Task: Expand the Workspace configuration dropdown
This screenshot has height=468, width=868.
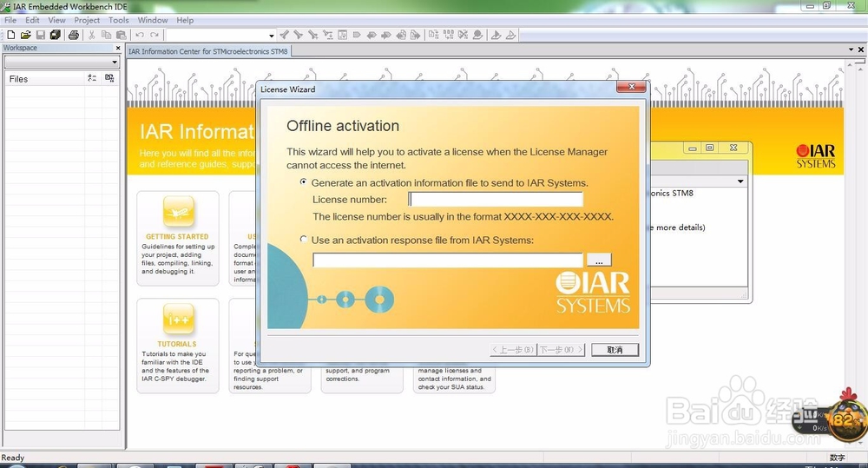Action: pos(115,62)
